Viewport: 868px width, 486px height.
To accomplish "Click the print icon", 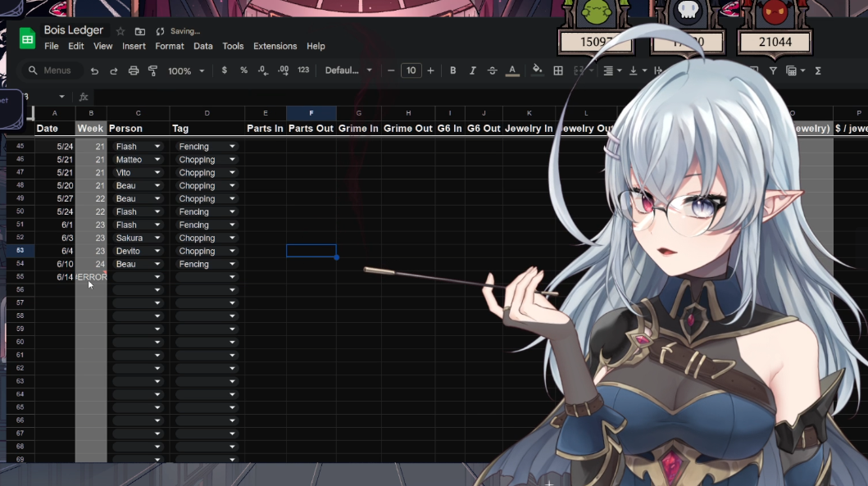I will 134,70.
